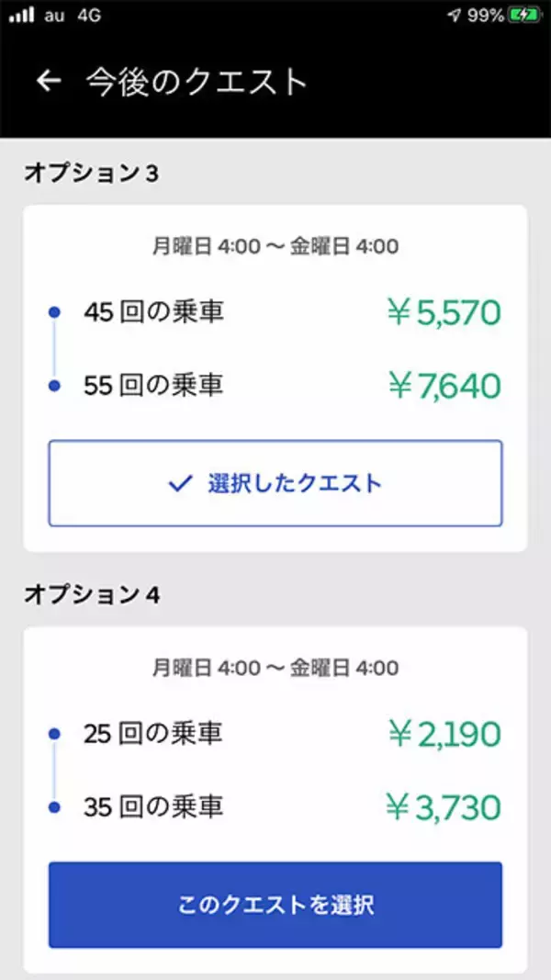Click the battery charging icon
This screenshot has width=551, height=980.
524,15
